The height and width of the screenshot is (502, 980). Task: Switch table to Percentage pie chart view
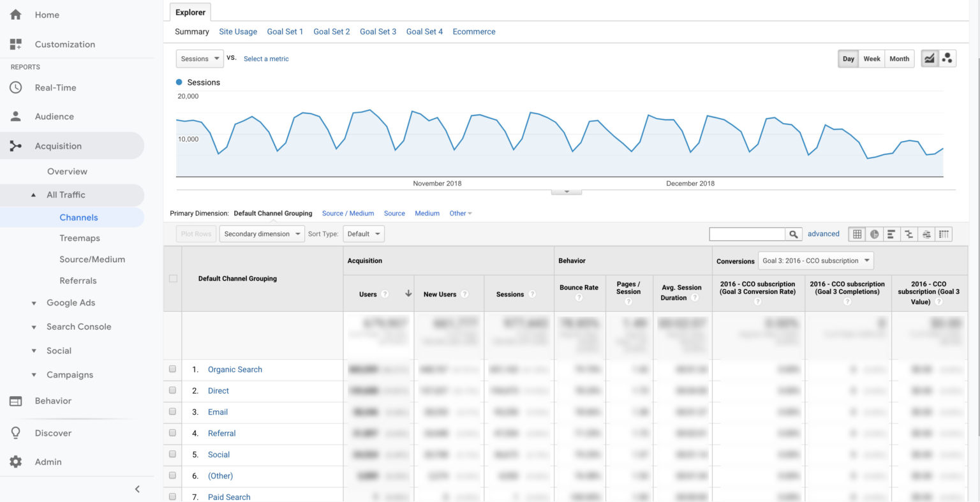[874, 233]
